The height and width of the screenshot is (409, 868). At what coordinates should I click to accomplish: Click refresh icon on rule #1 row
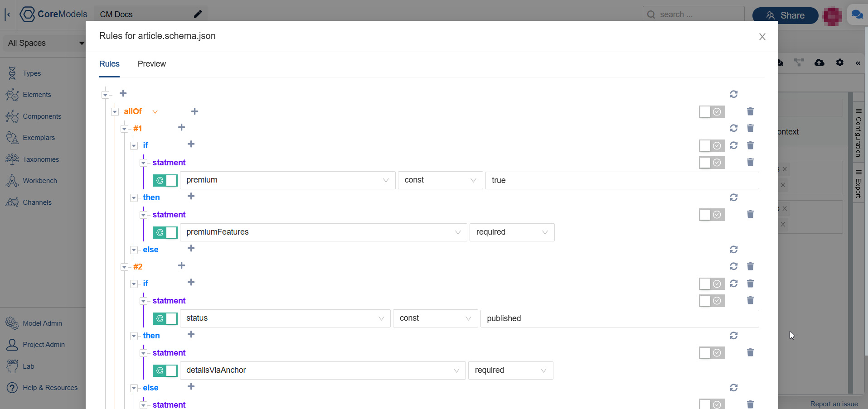click(733, 128)
